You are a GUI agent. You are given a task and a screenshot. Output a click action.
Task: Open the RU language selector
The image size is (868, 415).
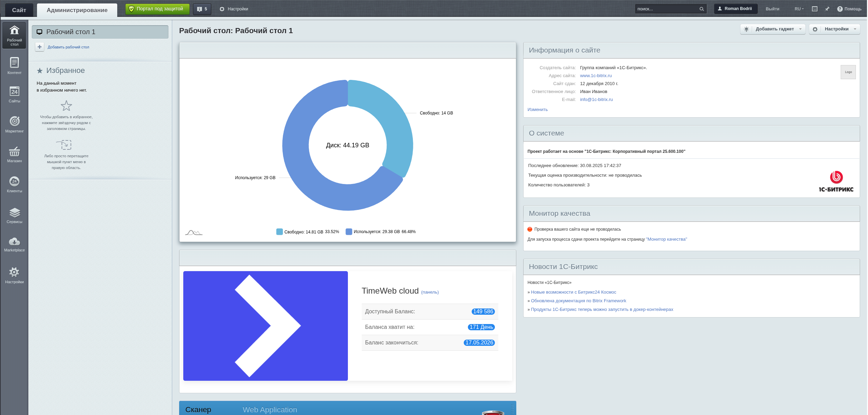pos(799,9)
